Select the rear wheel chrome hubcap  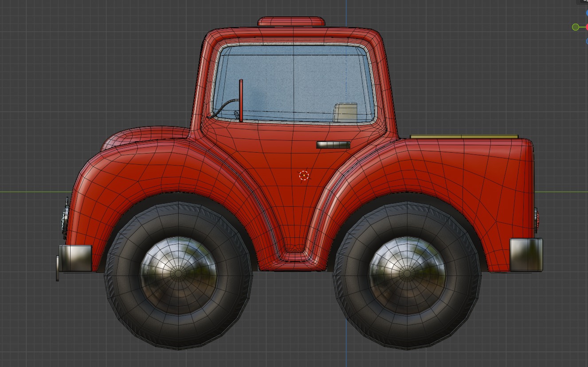point(407,274)
